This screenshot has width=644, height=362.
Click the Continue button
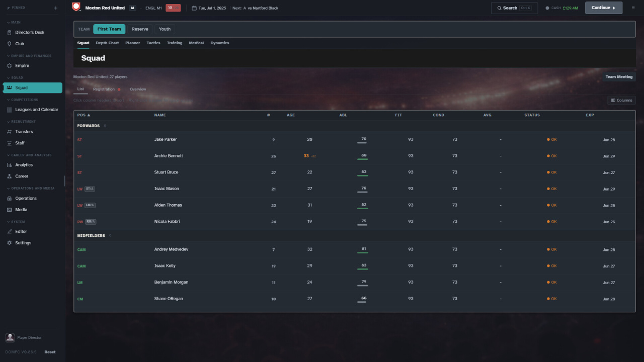[604, 8]
